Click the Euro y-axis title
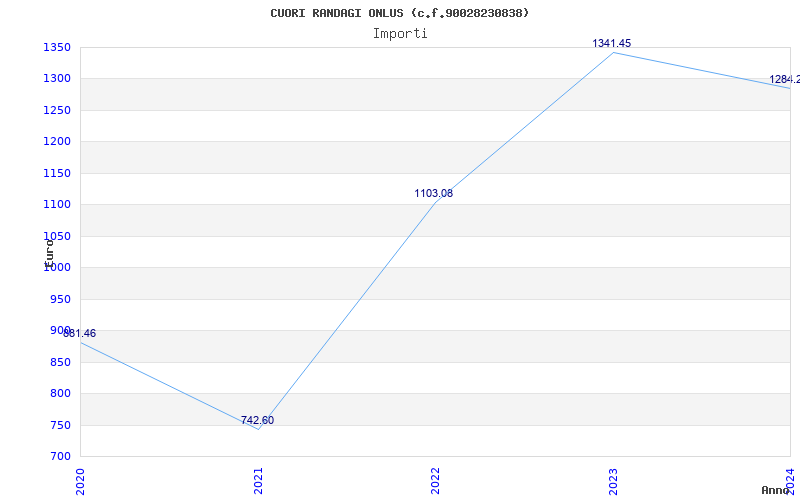Image resolution: width=800 pixels, height=500 pixels. click(x=49, y=253)
